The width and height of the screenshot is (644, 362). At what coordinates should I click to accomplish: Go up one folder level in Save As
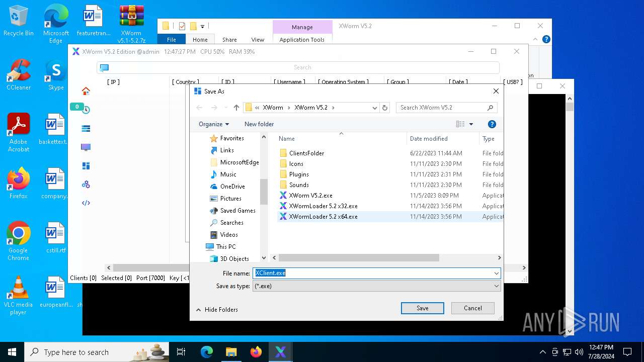point(236,108)
